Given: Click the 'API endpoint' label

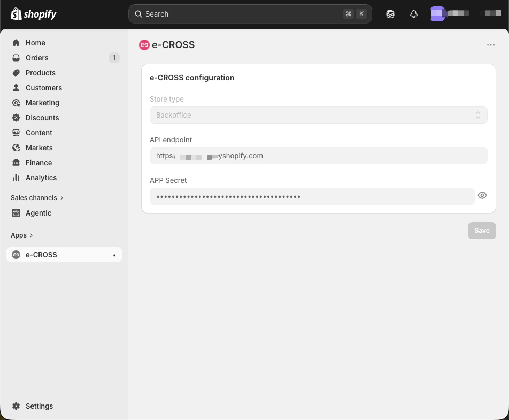Looking at the screenshot, I should click(171, 140).
